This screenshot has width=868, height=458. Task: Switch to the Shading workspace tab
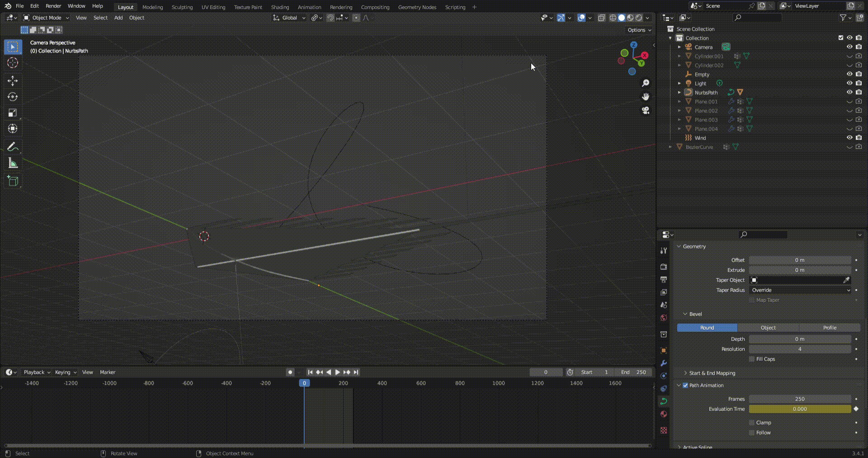pos(280,7)
